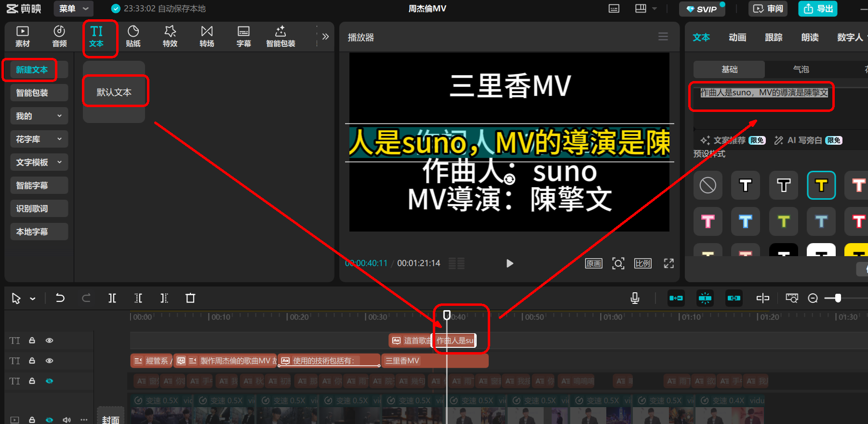Select the 识别歌词 sidebar item
This screenshot has width=868, height=424.
(x=39, y=209)
